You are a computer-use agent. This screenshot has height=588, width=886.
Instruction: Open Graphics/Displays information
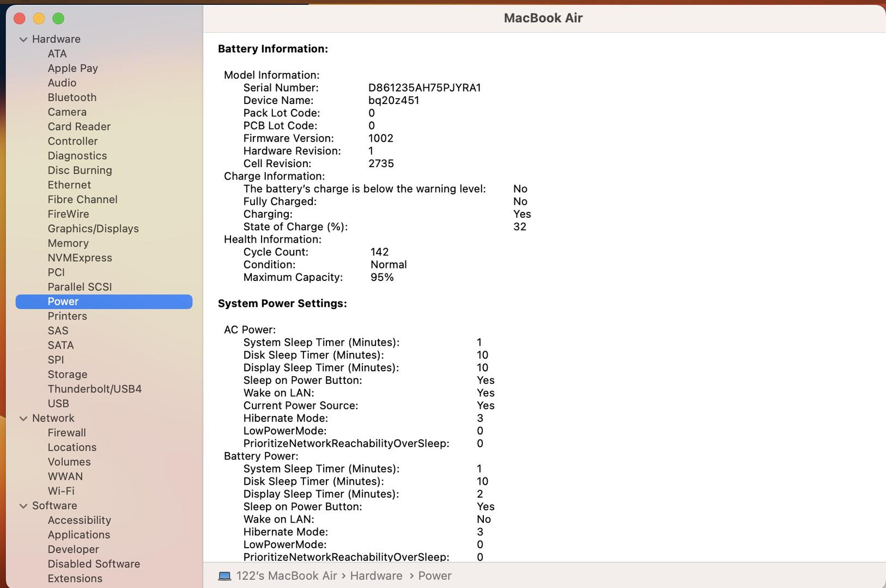93,229
